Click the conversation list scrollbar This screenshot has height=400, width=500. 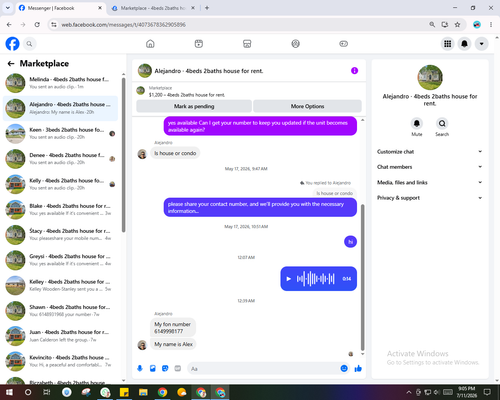[123, 155]
